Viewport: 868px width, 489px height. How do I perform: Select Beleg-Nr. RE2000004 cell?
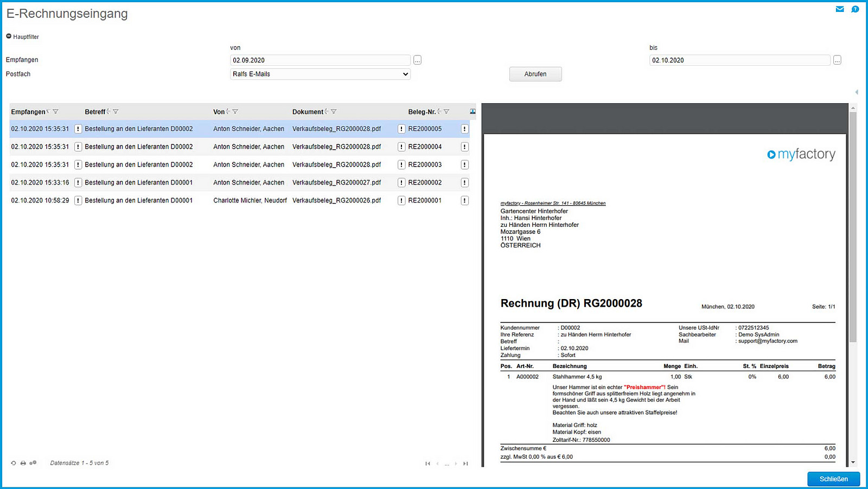(x=425, y=147)
